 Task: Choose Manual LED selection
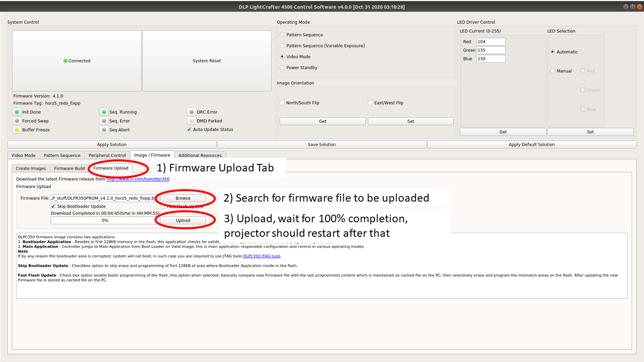point(552,71)
